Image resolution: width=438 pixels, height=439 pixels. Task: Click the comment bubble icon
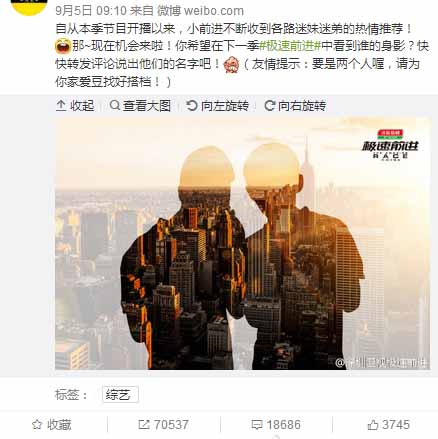pos(256,425)
